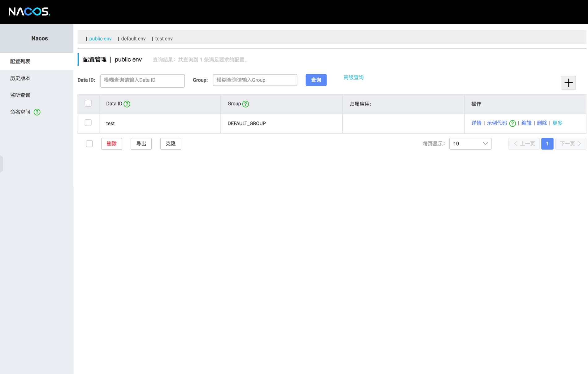Screen dimensions: 588x374
Task: Open 详情 details for test config
Action: point(476,123)
